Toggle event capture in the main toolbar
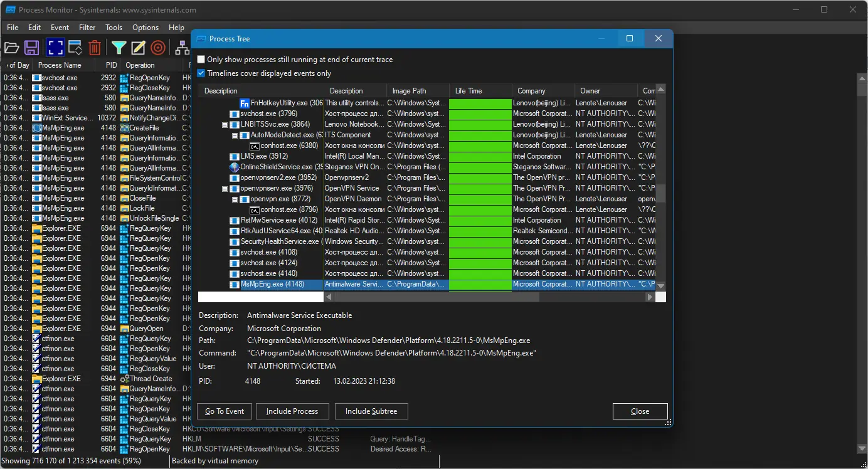This screenshot has height=469, width=868. pyautogui.click(x=55, y=48)
